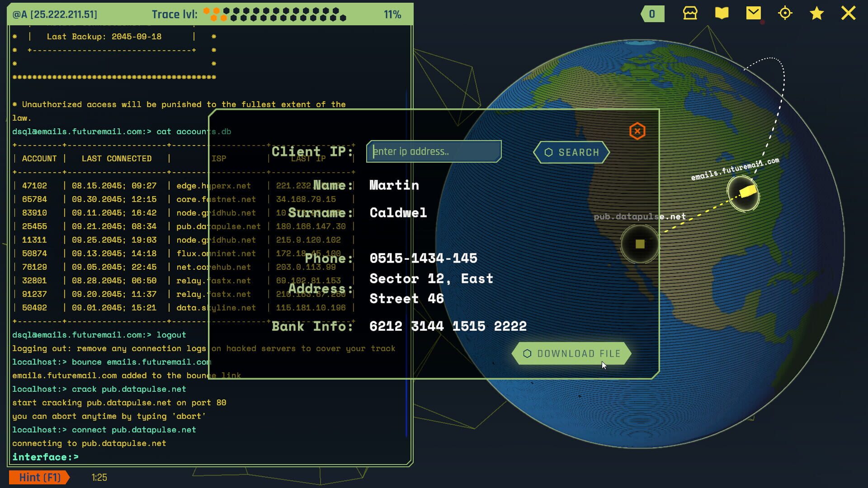Check the mail icon with notification dot
Image resolution: width=868 pixels, height=488 pixels.
(x=753, y=14)
